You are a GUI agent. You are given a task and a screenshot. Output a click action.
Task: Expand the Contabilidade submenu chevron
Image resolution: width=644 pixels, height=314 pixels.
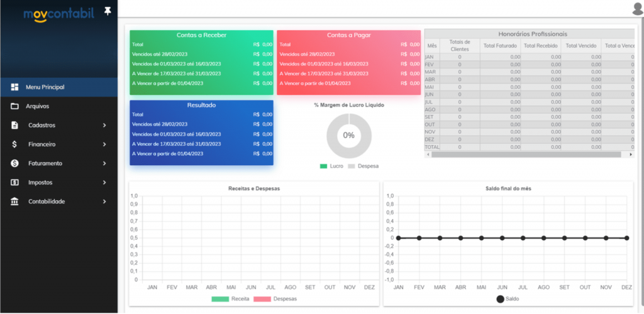(104, 202)
